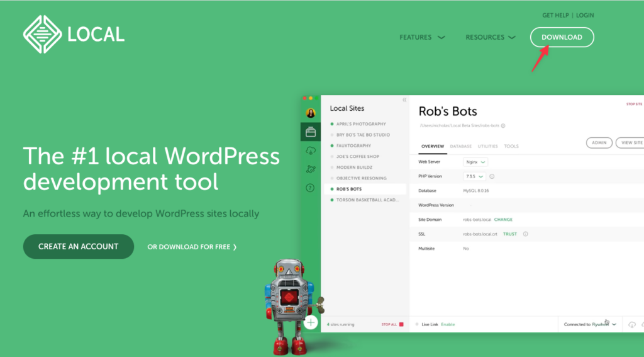
Task: Click the Admin button
Action: (599, 143)
